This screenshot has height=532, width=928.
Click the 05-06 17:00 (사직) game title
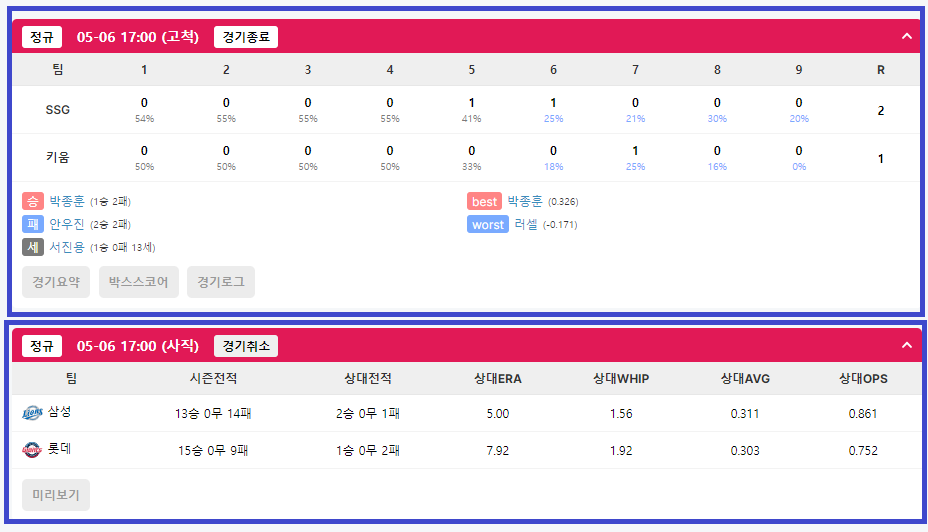click(x=137, y=346)
